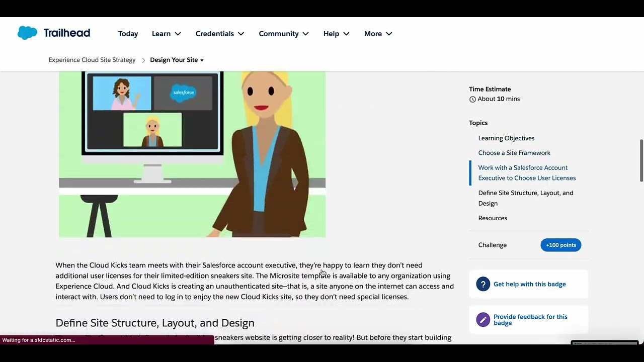Click the +100 points badge
This screenshot has height=362, width=644.
tap(560, 245)
